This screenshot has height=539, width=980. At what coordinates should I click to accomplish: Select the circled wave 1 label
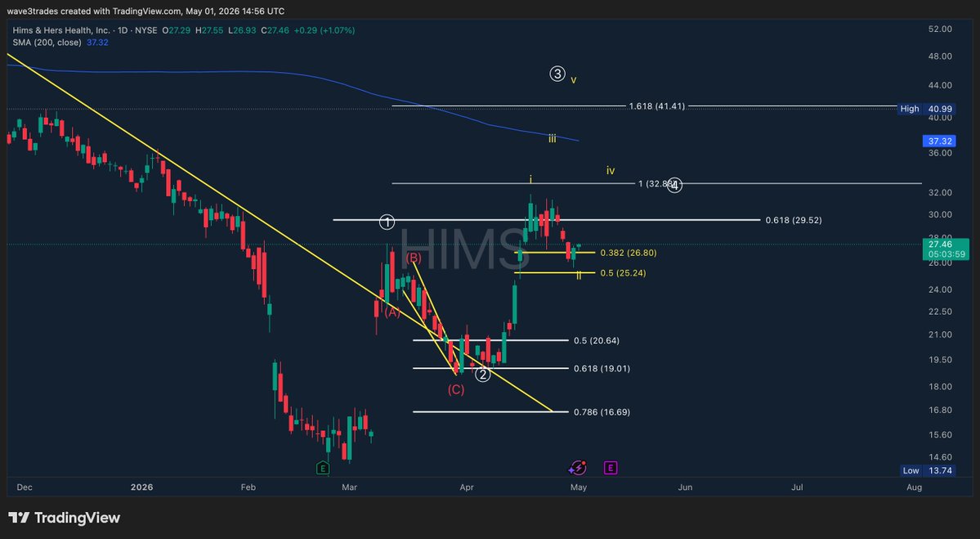click(387, 222)
